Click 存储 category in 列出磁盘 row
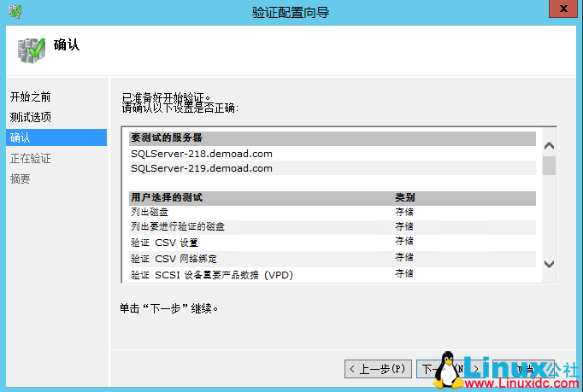Screen dimensions: 583x392 [404, 212]
